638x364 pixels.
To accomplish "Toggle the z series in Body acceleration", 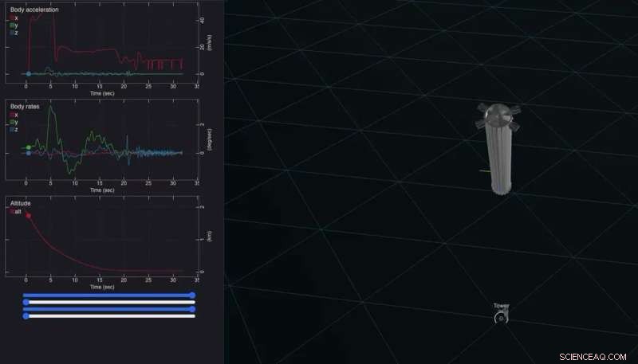I will tap(13, 33).
